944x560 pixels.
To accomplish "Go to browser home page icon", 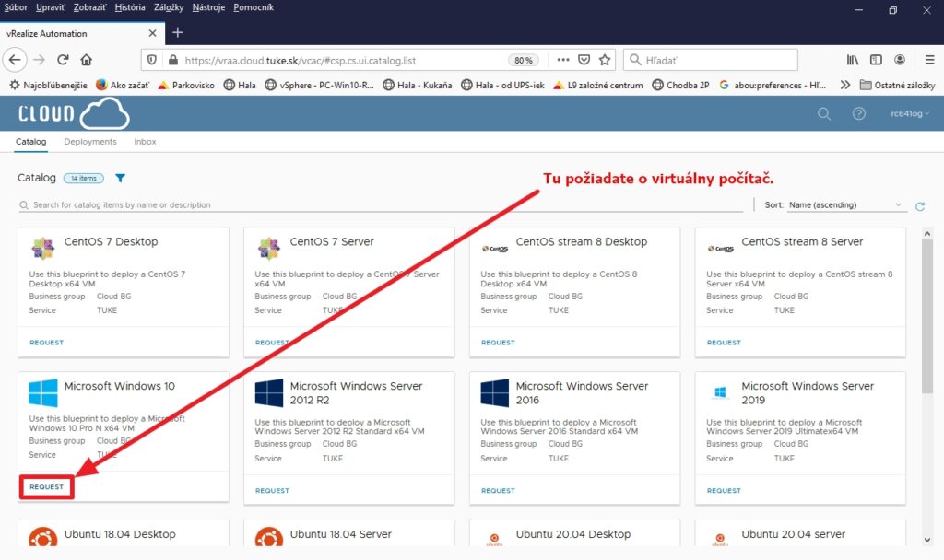I will [x=87, y=60].
